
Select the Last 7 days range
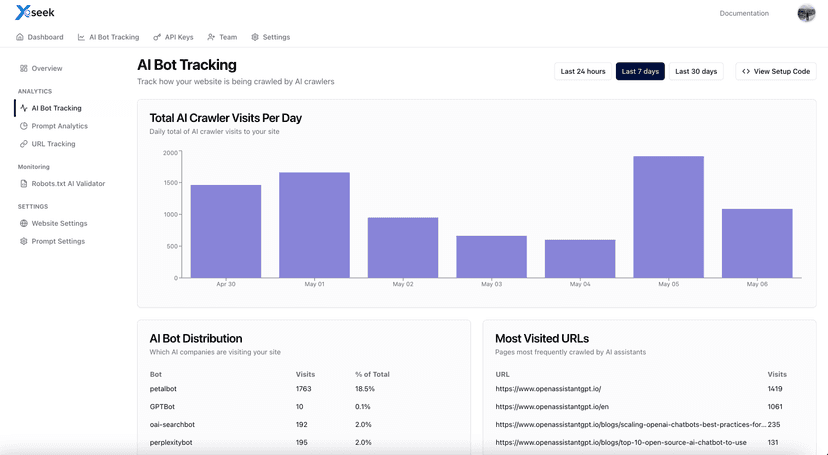640,71
